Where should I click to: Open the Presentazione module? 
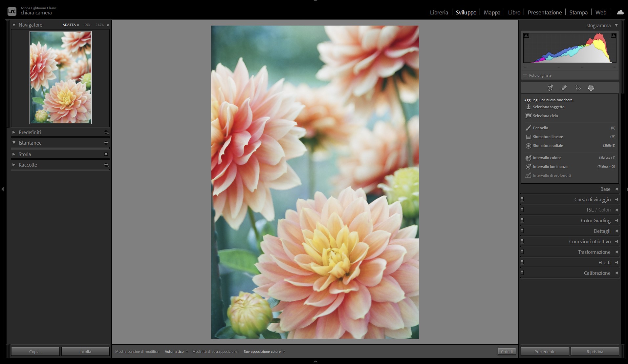point(545,12)
